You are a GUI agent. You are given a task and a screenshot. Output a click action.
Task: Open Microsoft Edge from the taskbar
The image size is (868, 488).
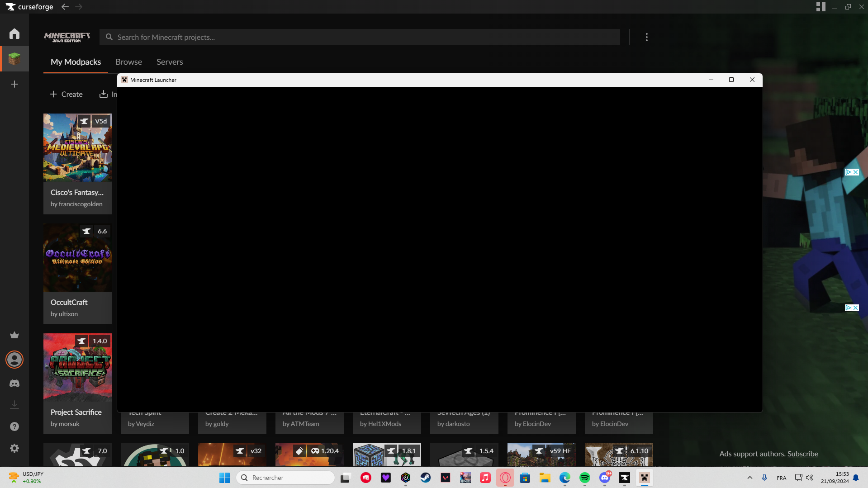(565, 478)
